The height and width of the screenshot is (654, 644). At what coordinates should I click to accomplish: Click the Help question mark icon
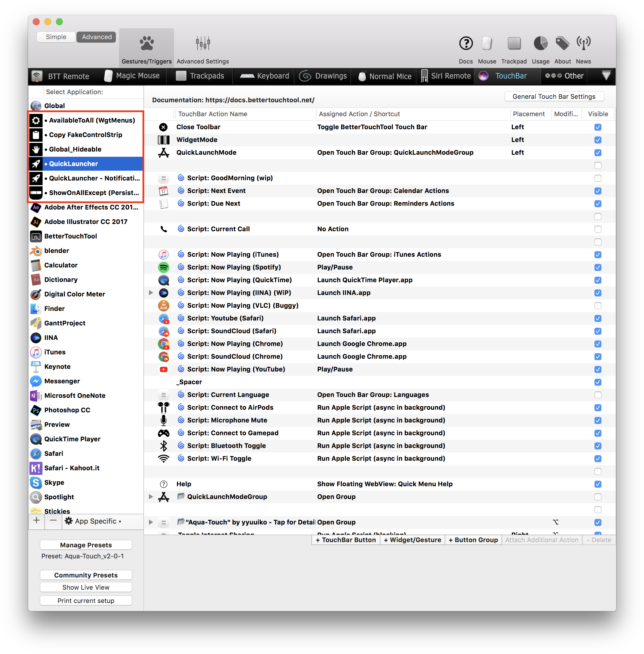tap(163, 484)
